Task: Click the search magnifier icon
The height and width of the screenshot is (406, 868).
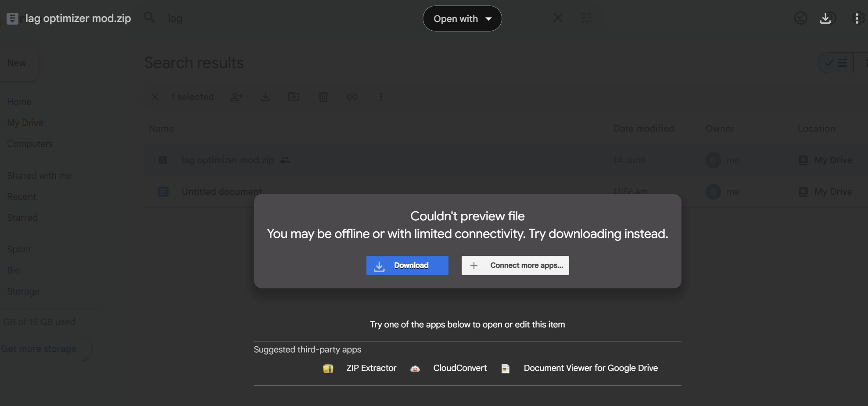Action: pos(149,18)
